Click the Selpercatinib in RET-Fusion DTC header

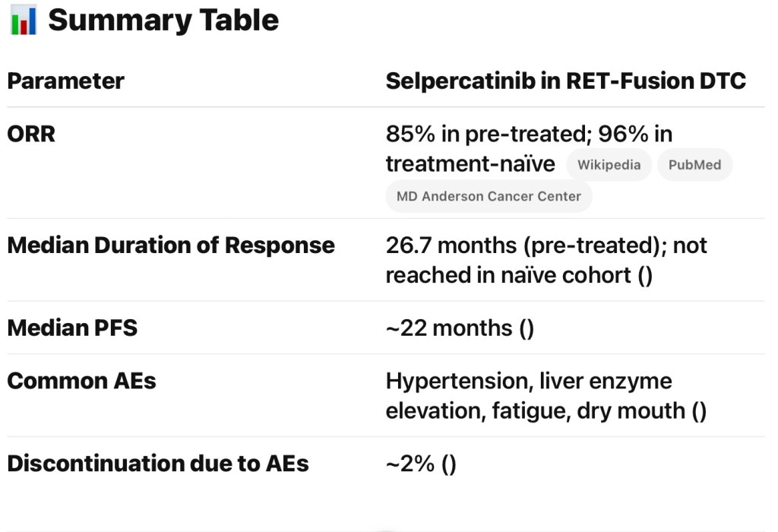[565, 81]
